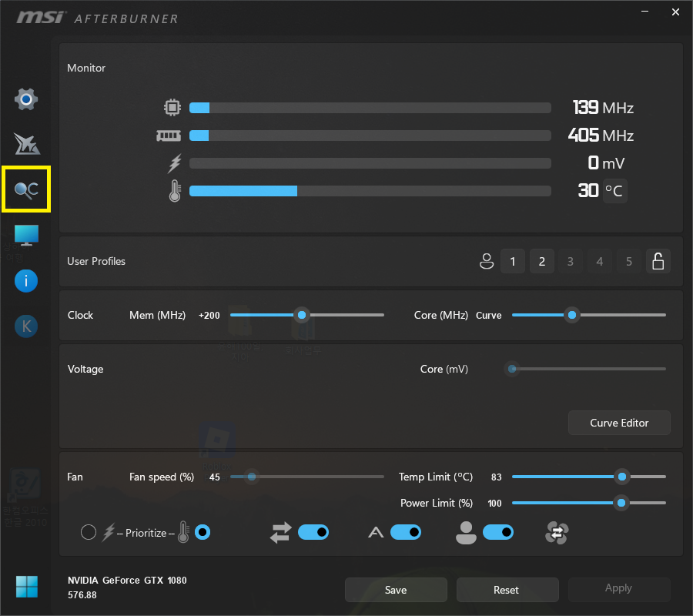Click the K sidebar icon
The height and width of the screenshot is (616, 693).
[26, 326]
